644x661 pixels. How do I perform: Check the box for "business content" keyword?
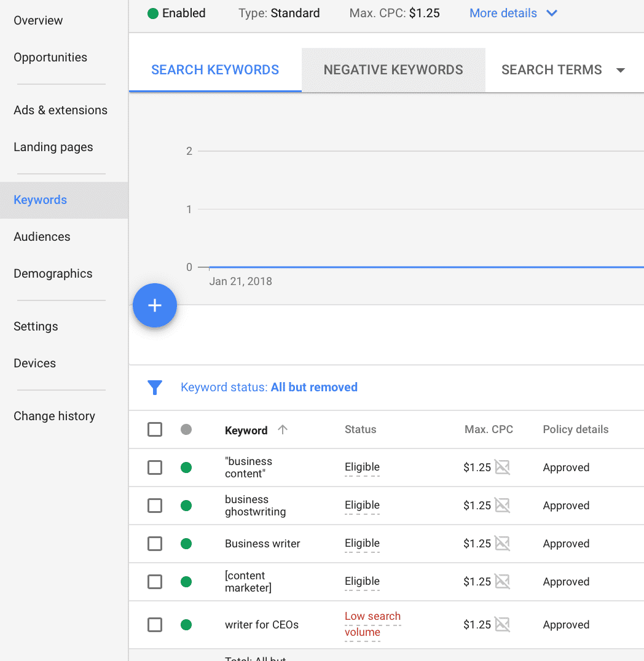[155, 467]
